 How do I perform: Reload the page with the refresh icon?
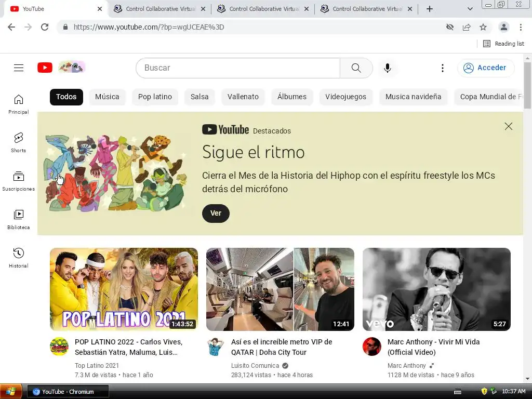pos(45,27)
